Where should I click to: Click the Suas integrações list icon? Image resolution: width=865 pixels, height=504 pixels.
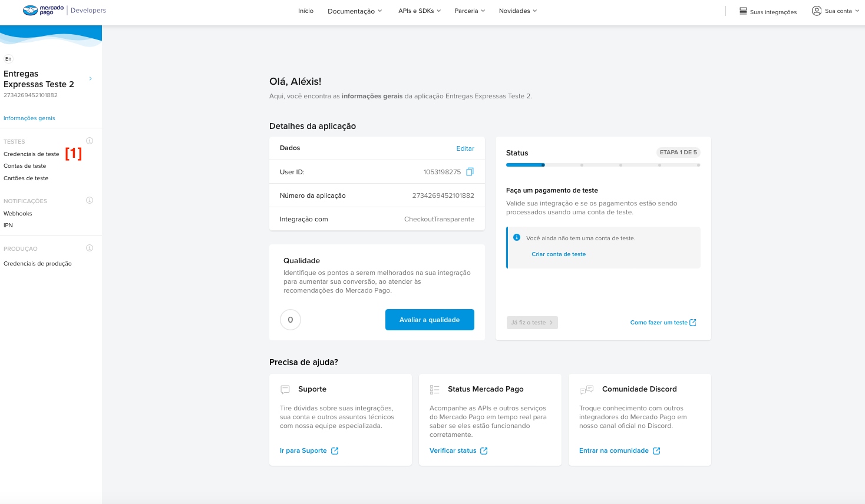click(743, 11)
